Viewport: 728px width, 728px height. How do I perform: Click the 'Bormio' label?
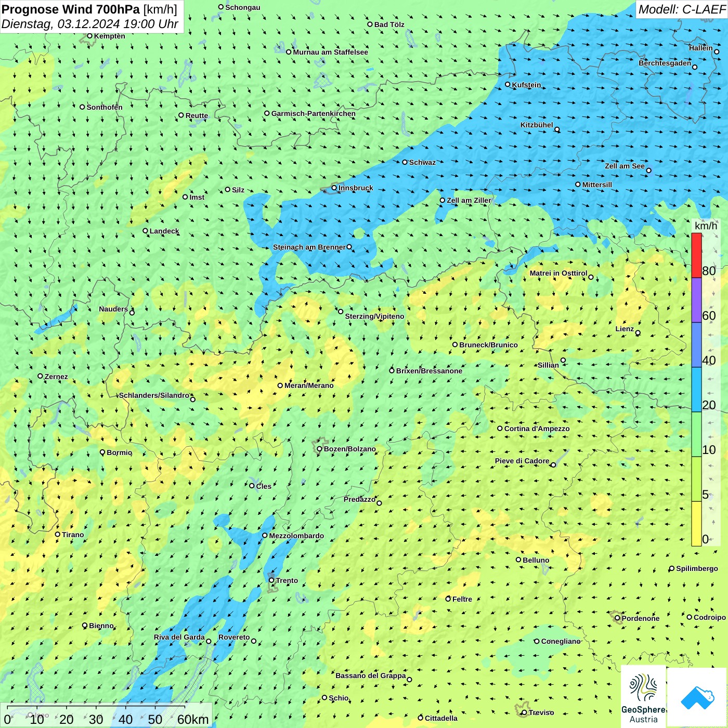(120, 452)
